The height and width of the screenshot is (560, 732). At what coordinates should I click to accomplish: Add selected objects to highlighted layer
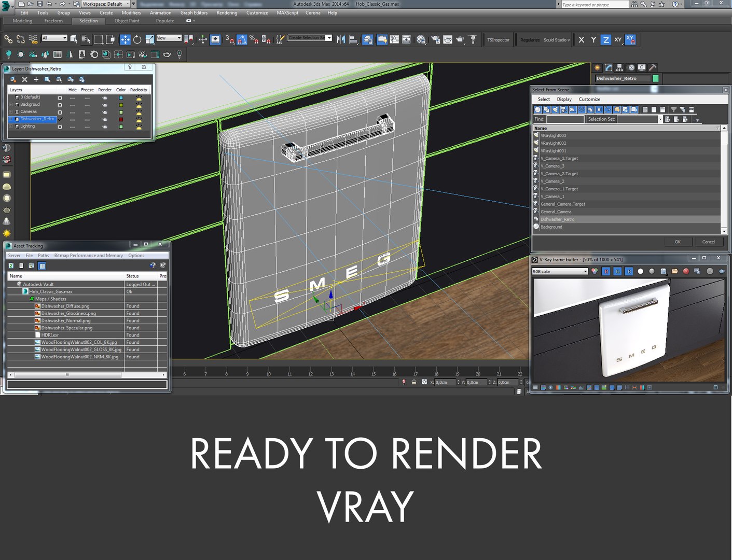pyautogui.click(x=36, y=79)
